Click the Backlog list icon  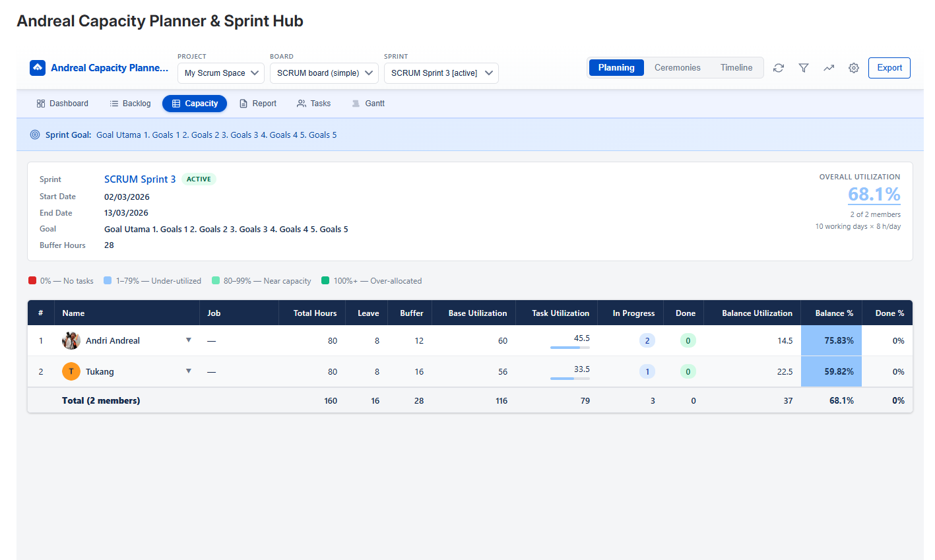coord(112,103)
